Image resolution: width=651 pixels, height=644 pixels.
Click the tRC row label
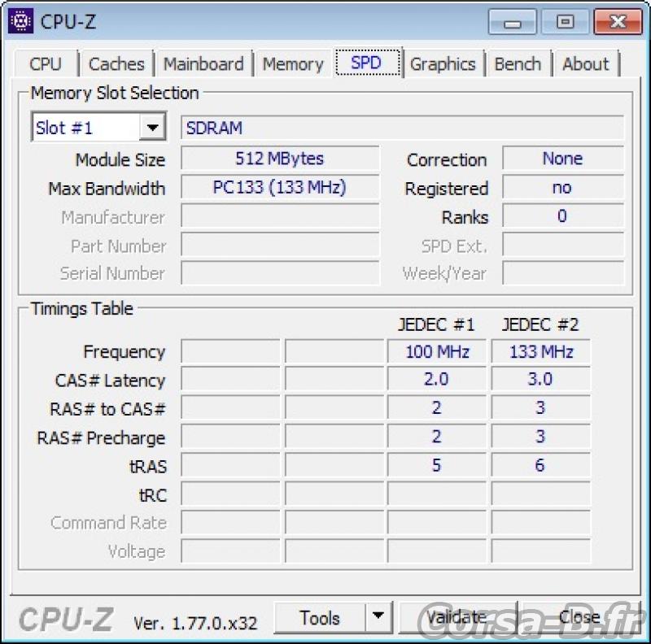[153, 495]
